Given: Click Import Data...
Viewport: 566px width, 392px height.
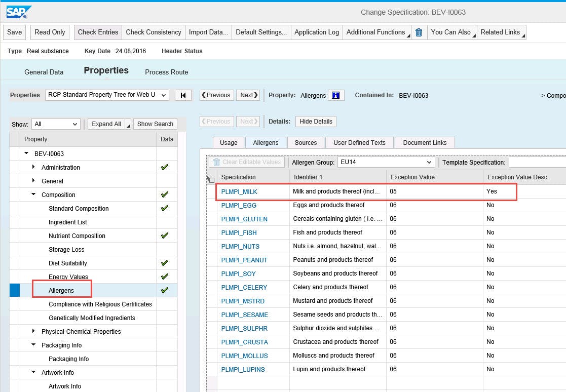Looking at the screenshot, I should [208, 32].
